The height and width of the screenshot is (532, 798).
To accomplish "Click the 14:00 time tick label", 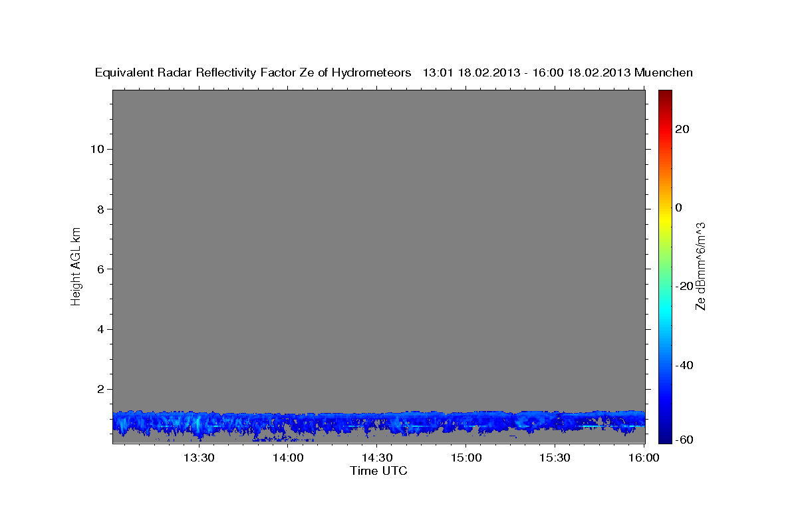I will pos(287,458).
